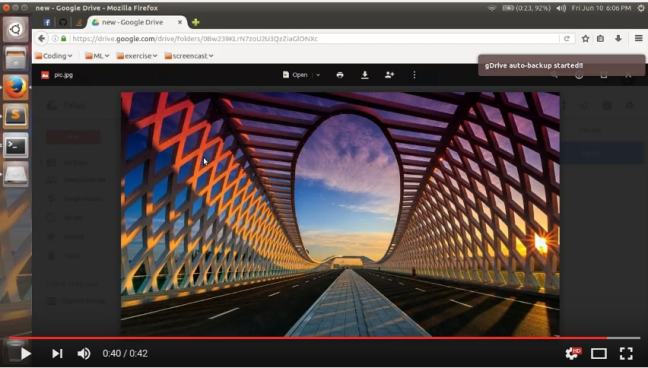Open Firefox downloads arrow
This screenshot has height=368, width=648.
click(618, 38)
